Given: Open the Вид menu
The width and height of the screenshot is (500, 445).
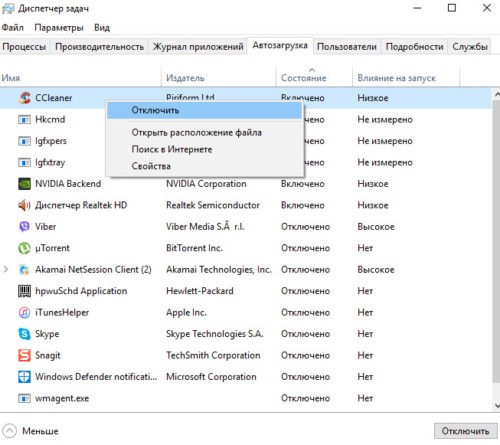Looking at the screenshot, I should (102, 27).
